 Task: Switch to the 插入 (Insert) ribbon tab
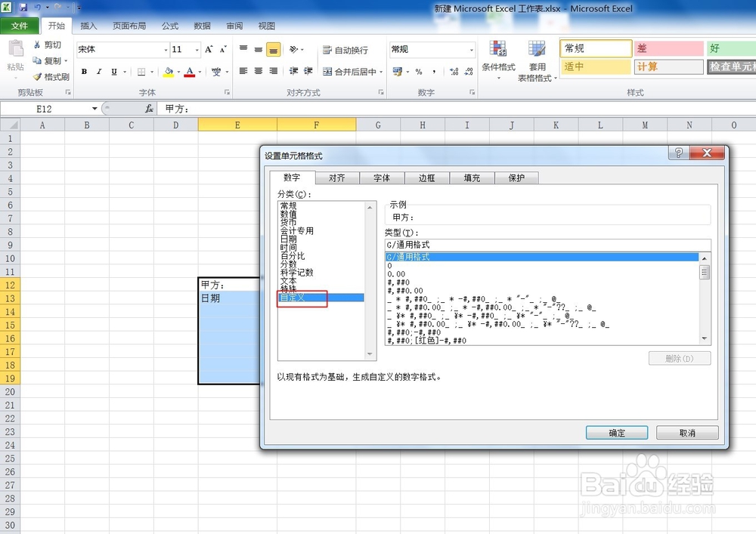(88, 26)
